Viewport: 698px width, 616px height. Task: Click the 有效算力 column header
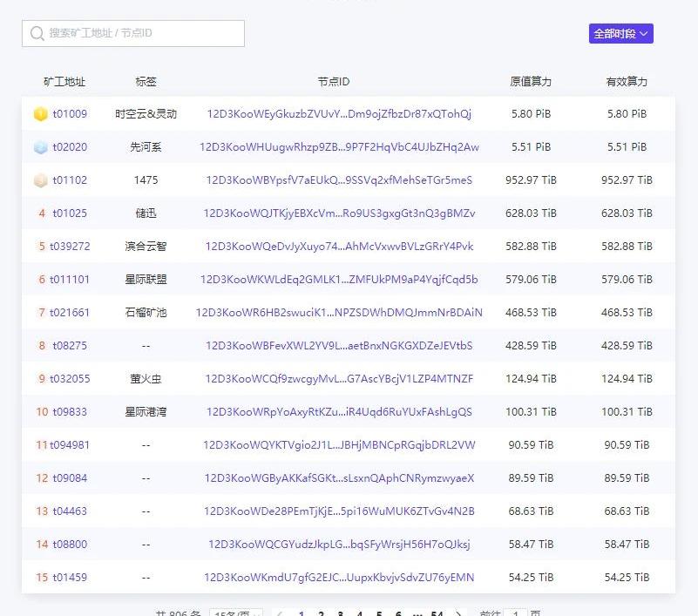point(627,82)
